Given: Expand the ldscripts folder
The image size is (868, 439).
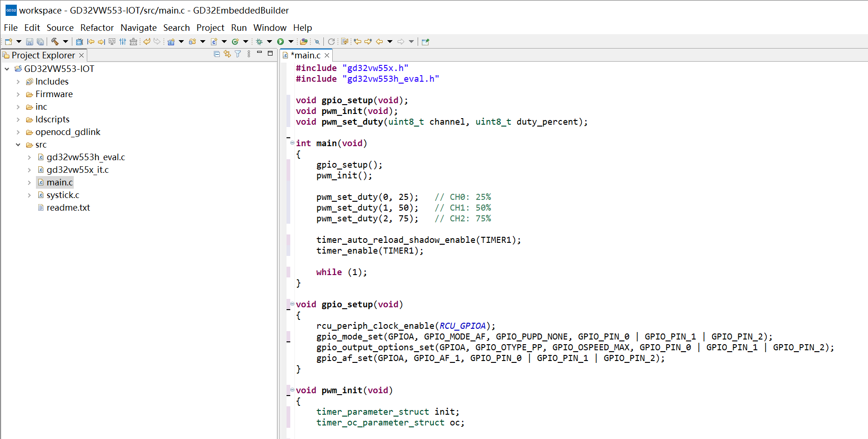Looking at the screenshot, I should coord(18,119).
